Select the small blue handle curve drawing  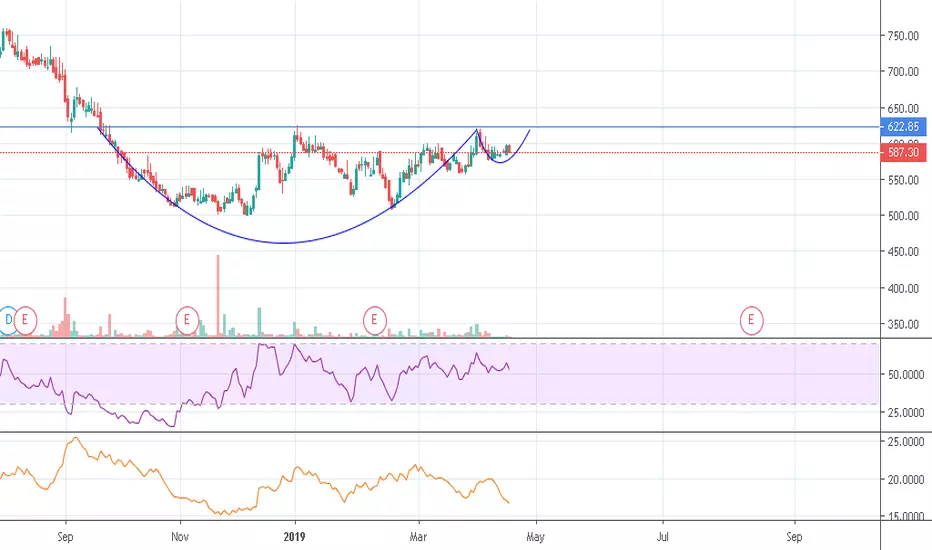501,162
